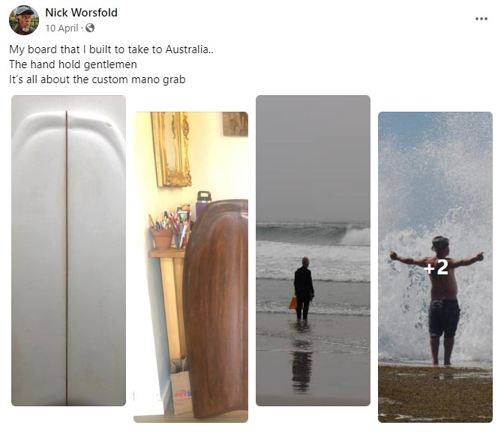Open Nick Worsfold's profile avatar

(x=24, y=20)
